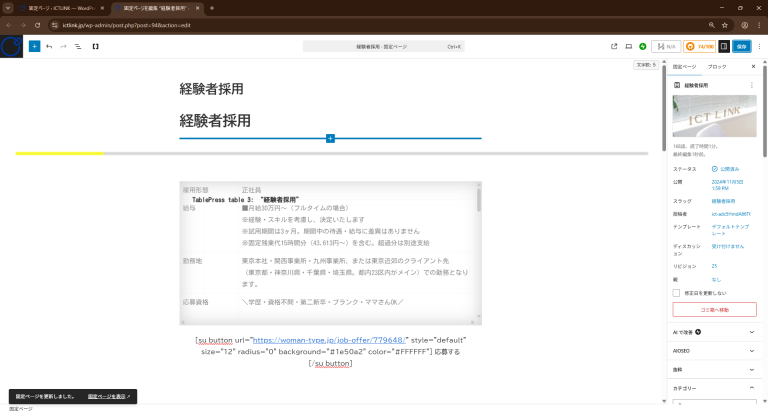Expand the AI で改善 panel
Screen dimensions: 768x413
[x=715, y=332]
